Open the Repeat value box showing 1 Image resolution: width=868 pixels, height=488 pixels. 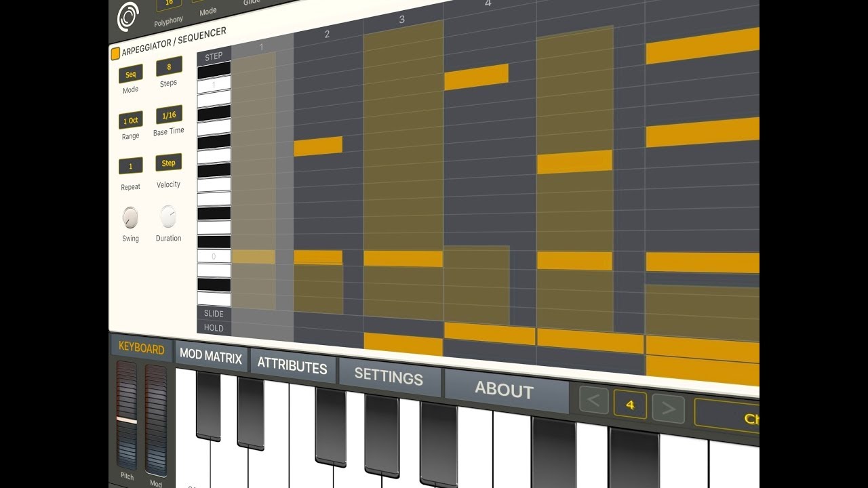[130, 167]
